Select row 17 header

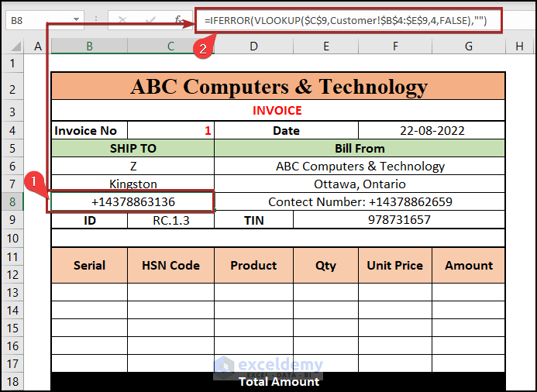coord(12,363)
